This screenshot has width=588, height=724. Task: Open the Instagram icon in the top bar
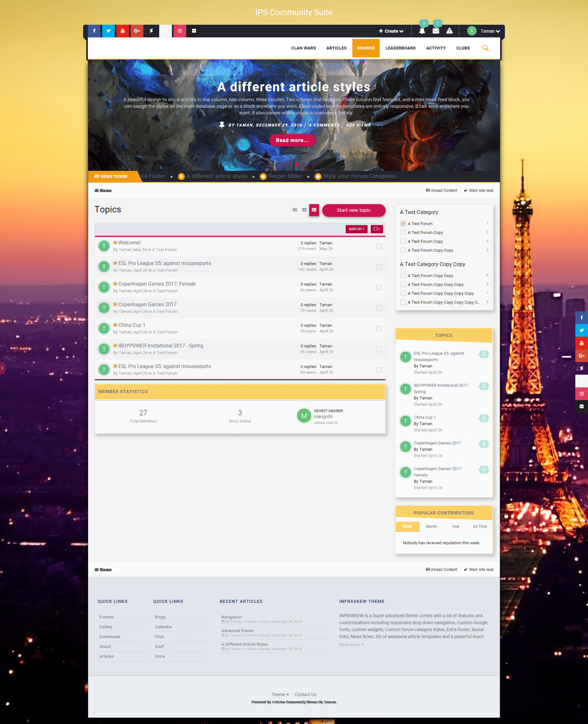coord(180,31)
